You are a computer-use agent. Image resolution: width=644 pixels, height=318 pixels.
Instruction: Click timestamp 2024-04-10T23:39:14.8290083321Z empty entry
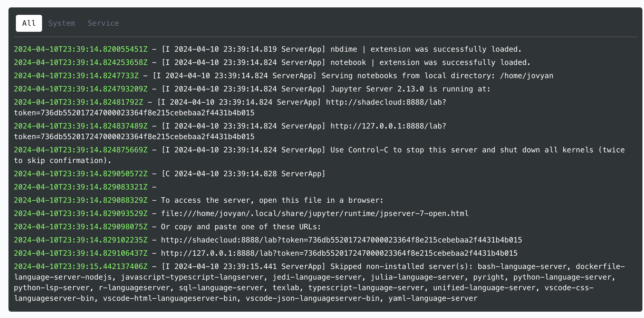pos(81,187)
